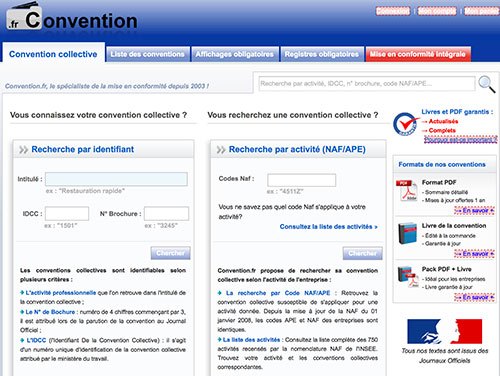Open En savoir + for Livre de la convention
Screen dimensions: 500x376
pos(474,254)
